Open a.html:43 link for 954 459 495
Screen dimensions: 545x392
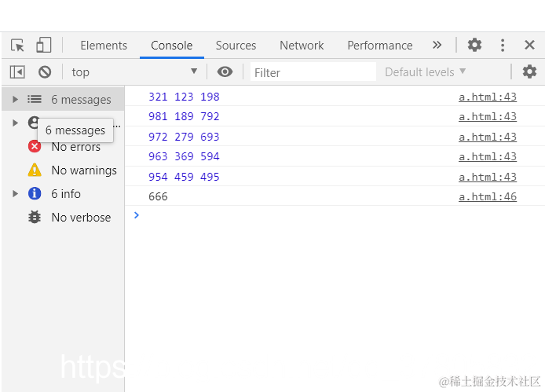coord(488,177)
